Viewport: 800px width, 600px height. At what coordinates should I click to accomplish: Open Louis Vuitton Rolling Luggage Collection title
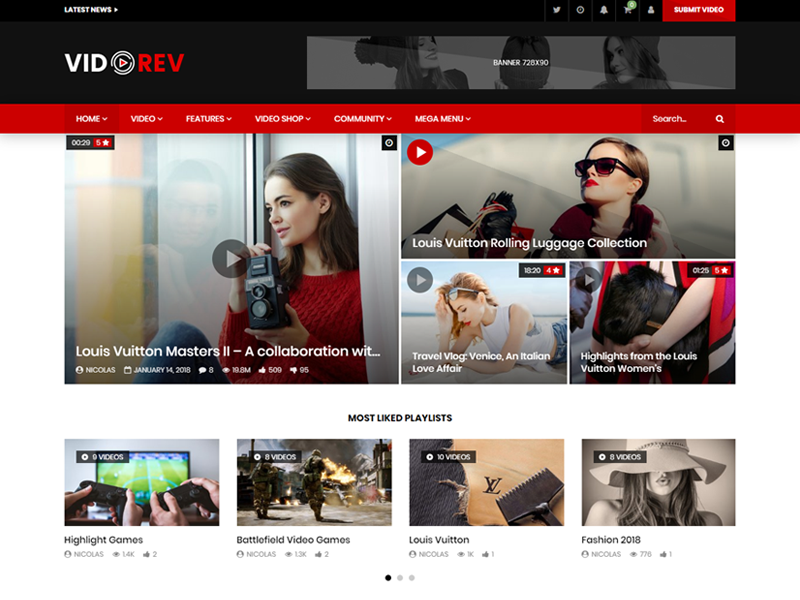click(530, 243)
